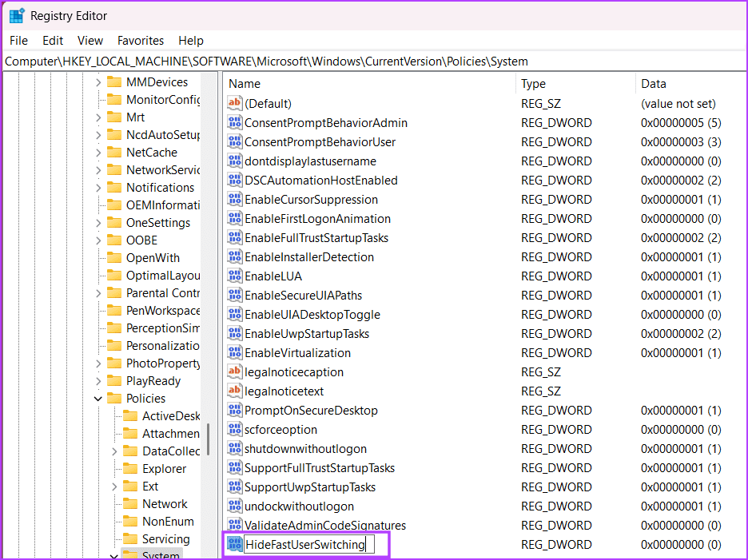Click the registry path address bar
The height and width of the screenshot is (560, 748).
click(x=374, y=62)
